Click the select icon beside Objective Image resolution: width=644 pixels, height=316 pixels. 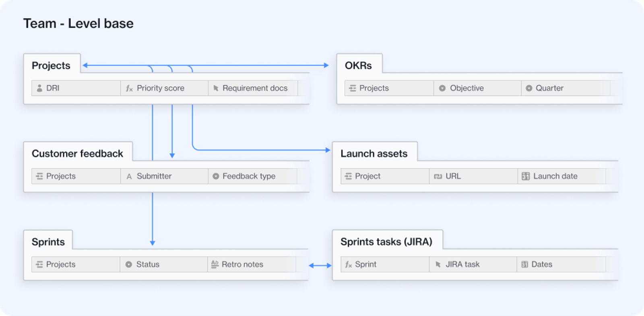coord(442,88)
